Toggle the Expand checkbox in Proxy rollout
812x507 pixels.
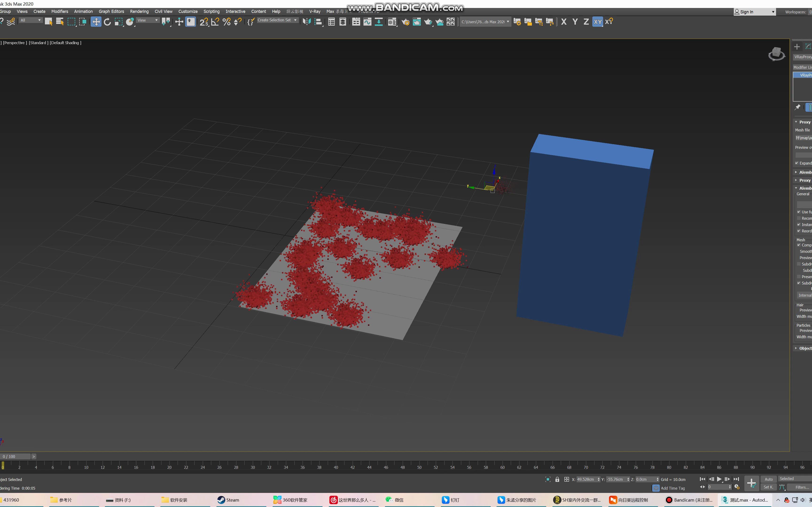coord(796,163)
